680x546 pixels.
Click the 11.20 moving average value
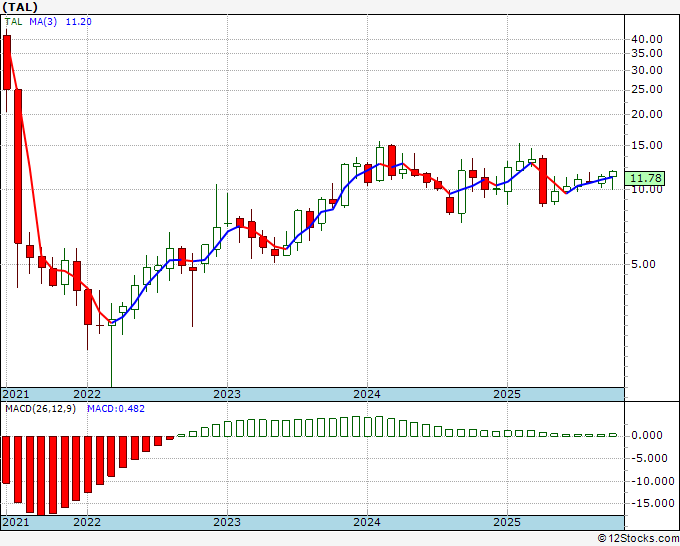pyautogui.click(x=78, y=22)
